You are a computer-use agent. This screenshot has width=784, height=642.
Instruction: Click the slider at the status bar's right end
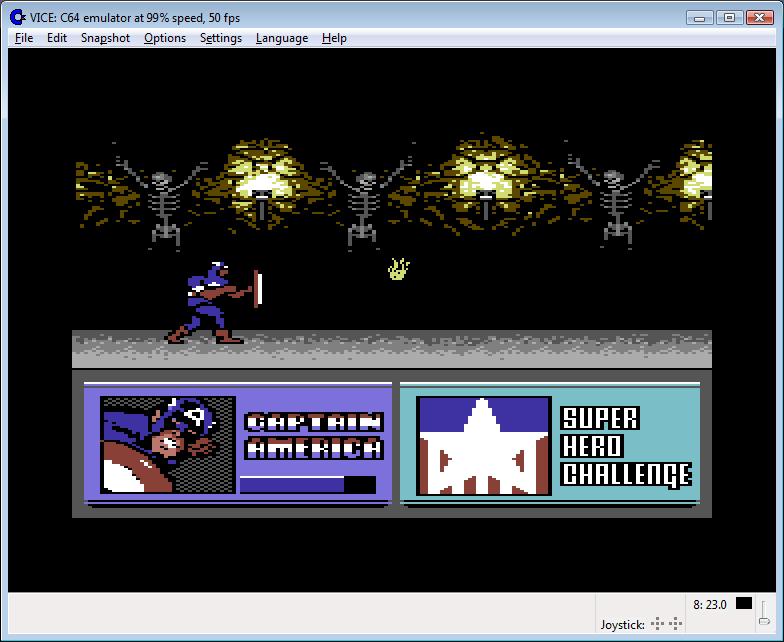pos(764,612)
